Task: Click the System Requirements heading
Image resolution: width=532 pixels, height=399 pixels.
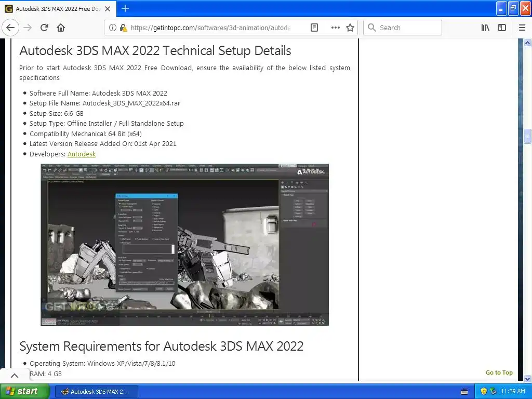Action: click(x=161, y=346)
